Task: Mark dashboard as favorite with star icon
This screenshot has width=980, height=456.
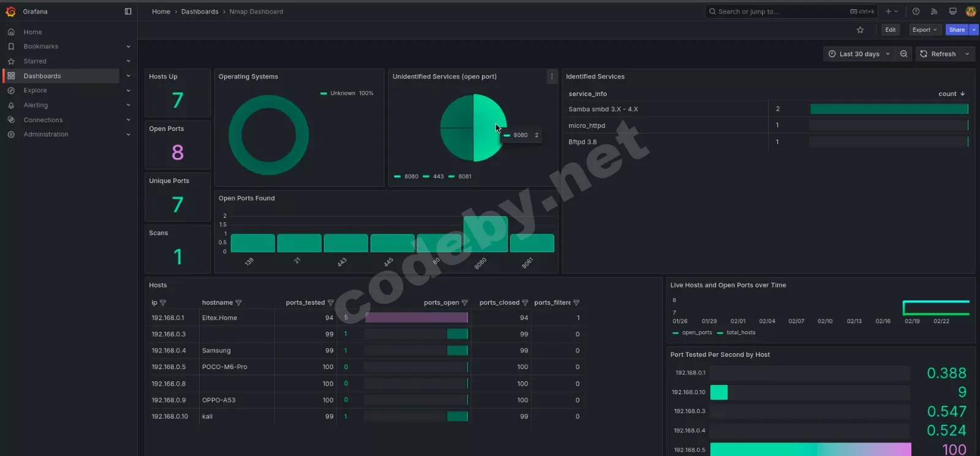Action: [860, 30]
